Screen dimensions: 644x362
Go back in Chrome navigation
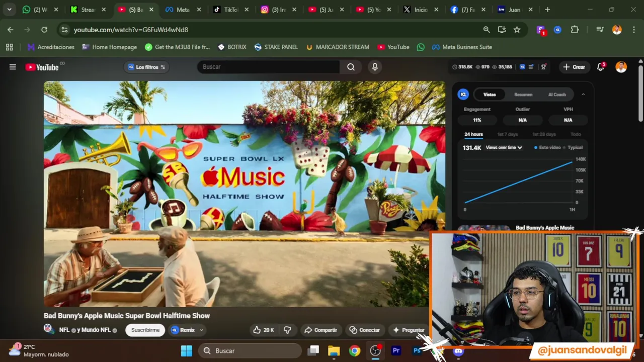tap(11, 30)
